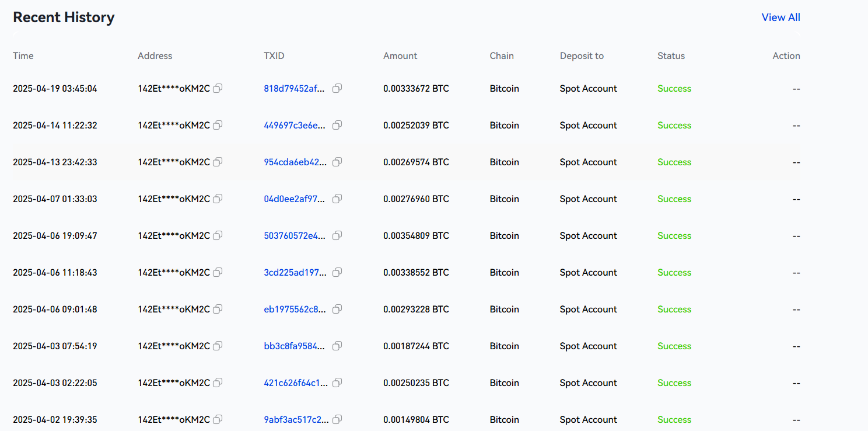Copy TXID 9abf3ac517c2 with the copy icon
The image size is (868, 431).
tap(337, 420)
